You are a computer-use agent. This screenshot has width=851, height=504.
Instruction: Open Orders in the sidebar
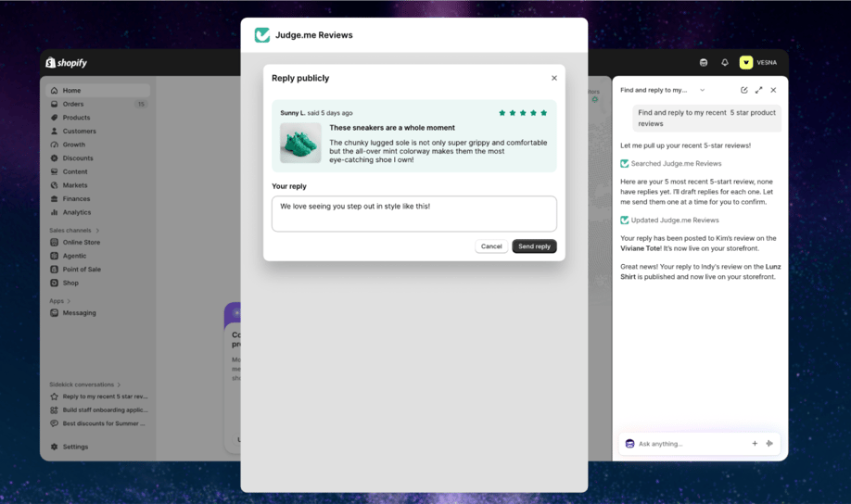click(98, 104)
